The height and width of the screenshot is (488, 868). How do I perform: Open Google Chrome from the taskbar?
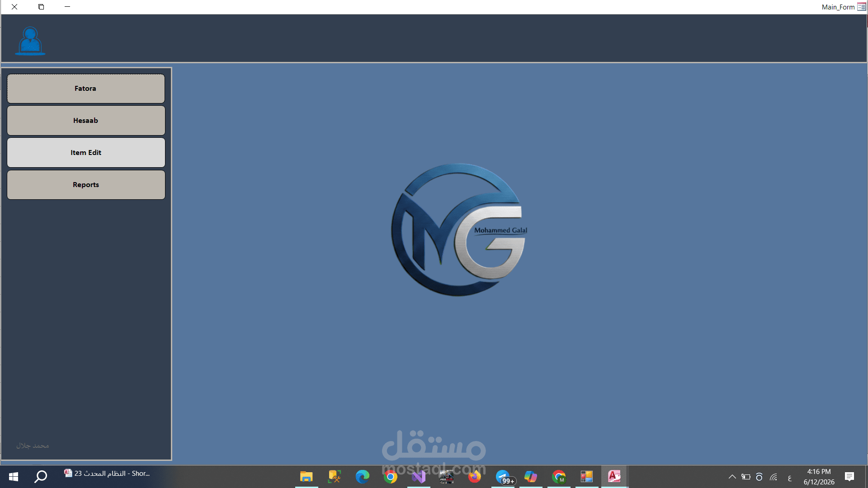point(391,477)
